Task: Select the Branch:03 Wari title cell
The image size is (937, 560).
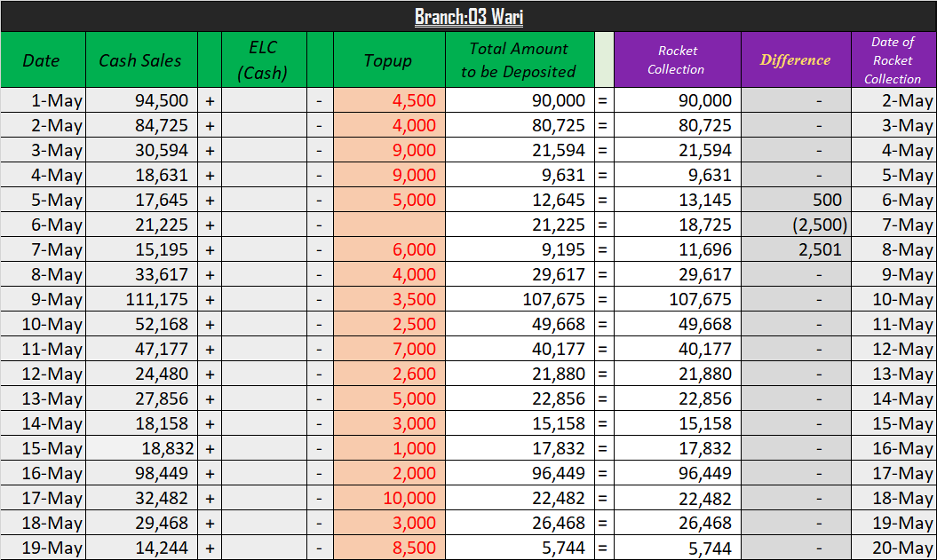Action: pos(469,16)
